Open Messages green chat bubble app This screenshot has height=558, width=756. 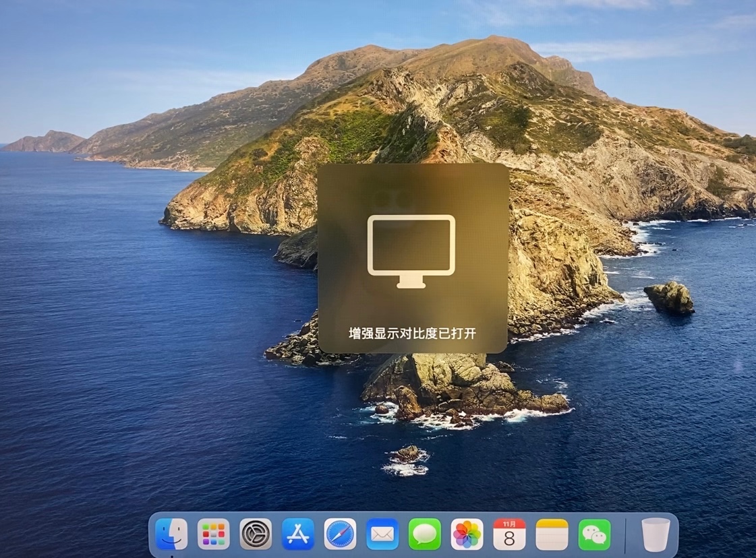(425, 534)
